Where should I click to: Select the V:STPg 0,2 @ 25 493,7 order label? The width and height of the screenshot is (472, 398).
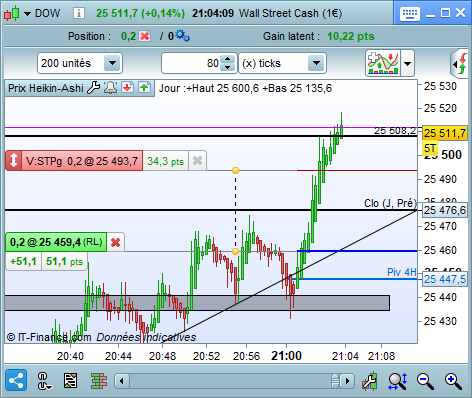tap(82, 161)
